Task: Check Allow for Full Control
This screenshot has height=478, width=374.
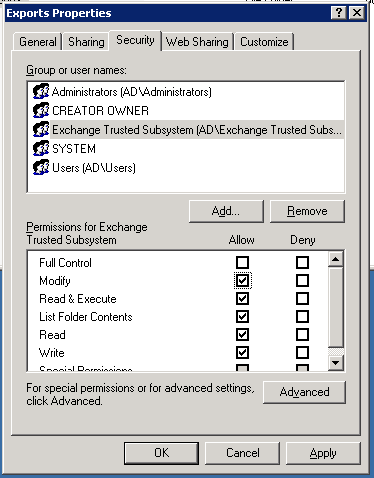Action: (242, 263)
